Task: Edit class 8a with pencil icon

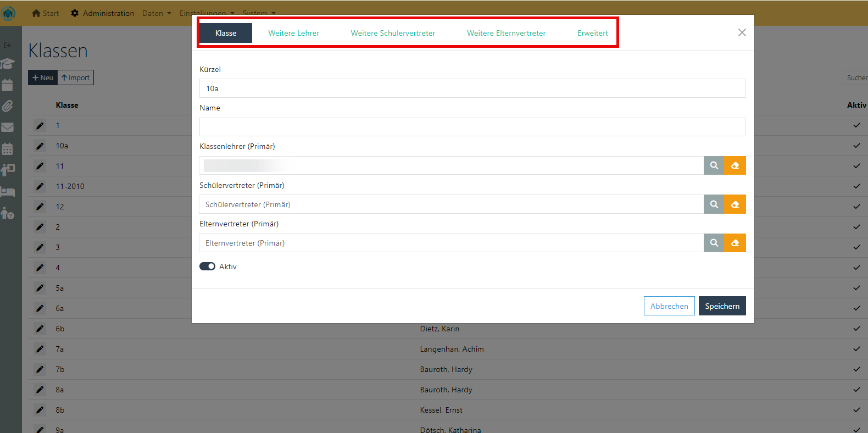Action: coord(40,390)
